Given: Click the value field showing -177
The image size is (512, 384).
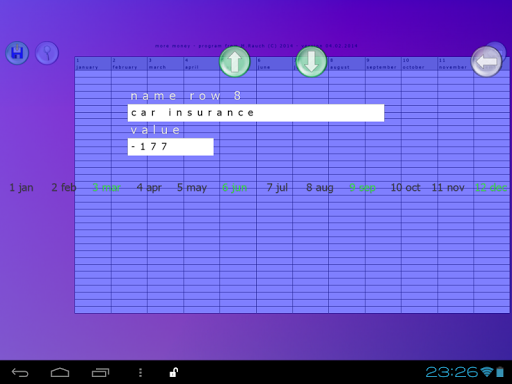Looking at the screenshot, I should tap(171, 147).
